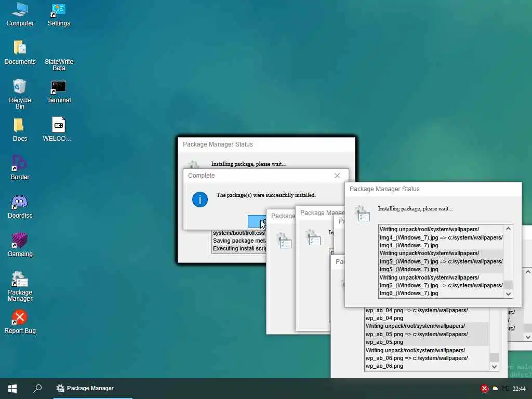Open the Report Bug shortcut
The image size is (532, 399).
(20, 322)
